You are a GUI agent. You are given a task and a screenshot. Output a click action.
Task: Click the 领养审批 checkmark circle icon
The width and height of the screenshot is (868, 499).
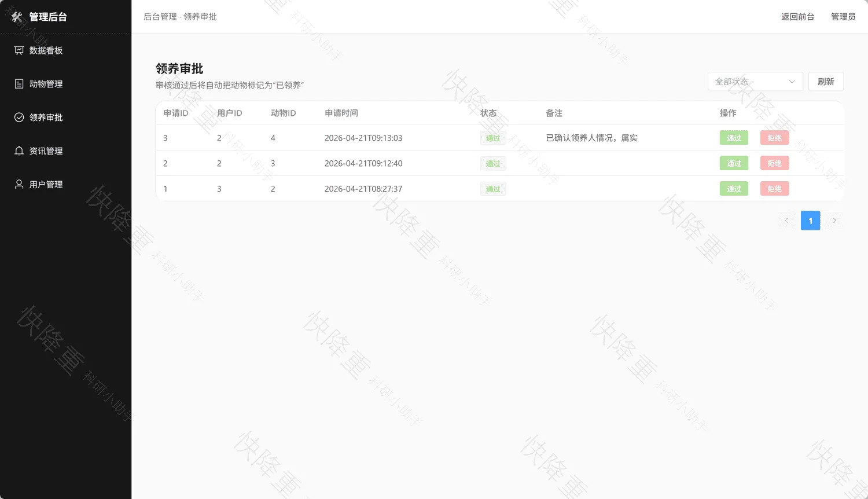tap(19, 118)
